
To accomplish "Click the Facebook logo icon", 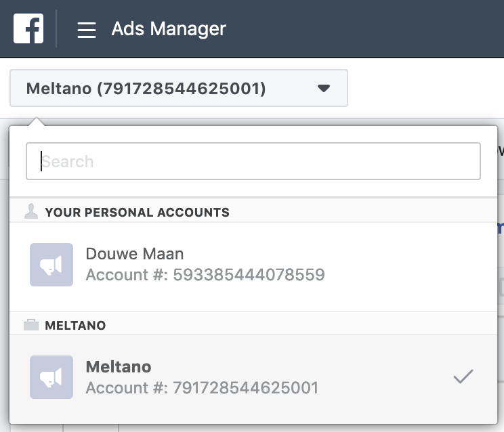I will [x=28, y=29].
